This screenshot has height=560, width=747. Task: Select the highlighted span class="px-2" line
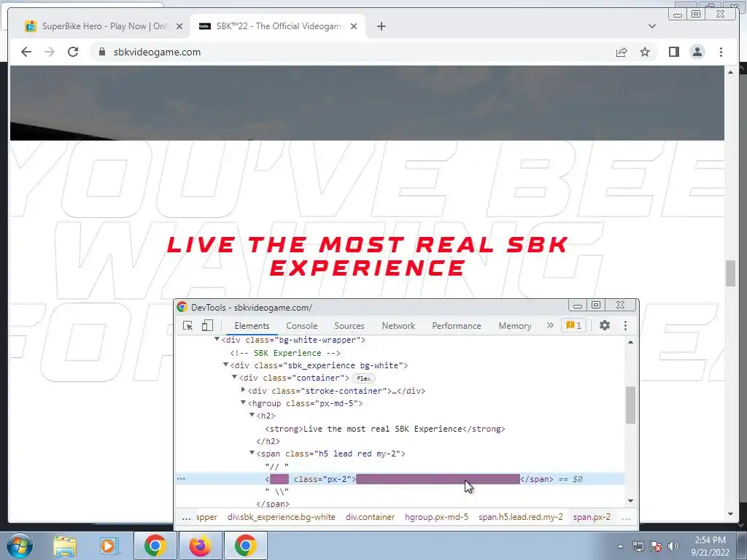click(400, 479)
